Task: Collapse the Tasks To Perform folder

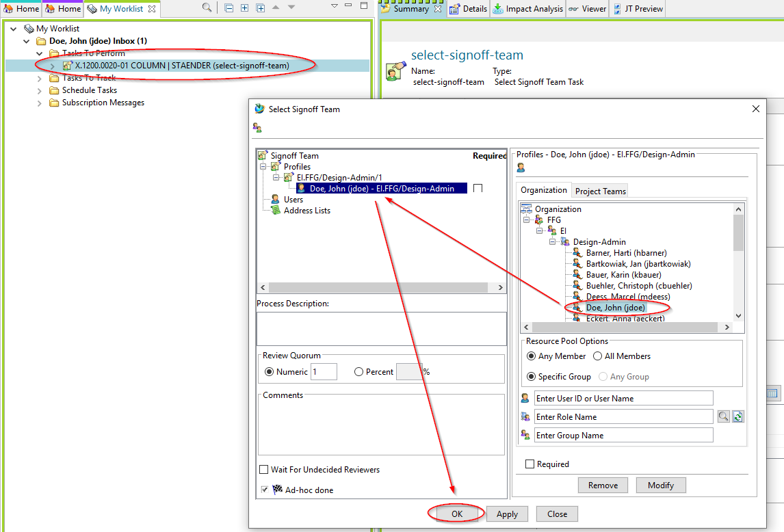Action: coord(40,53)
